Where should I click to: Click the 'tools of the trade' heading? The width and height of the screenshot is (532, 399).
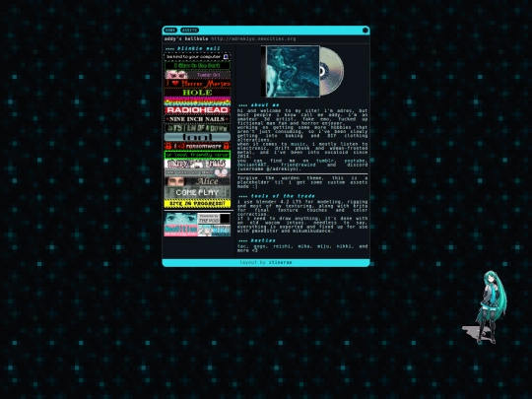(283, 196)
